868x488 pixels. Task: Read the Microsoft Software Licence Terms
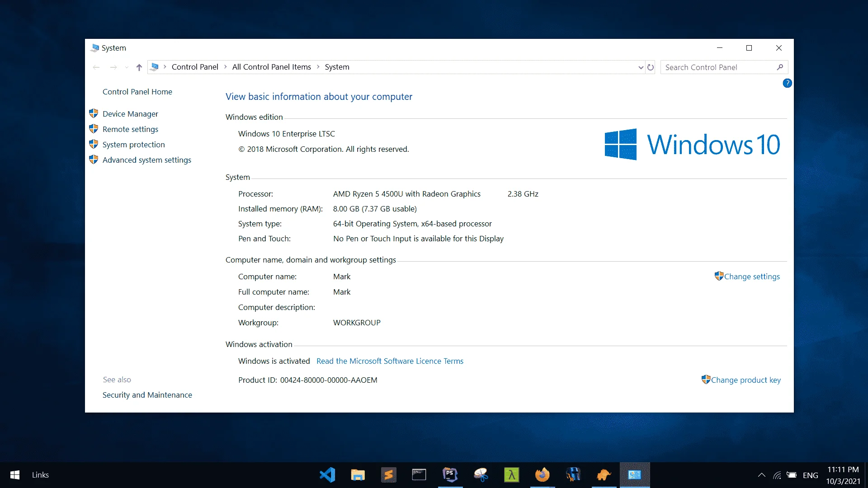click(390, 361)
